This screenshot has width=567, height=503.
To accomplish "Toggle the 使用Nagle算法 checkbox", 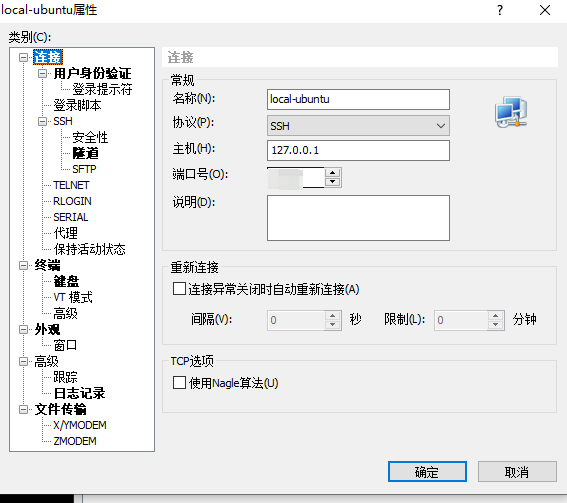I will (179, 383).
